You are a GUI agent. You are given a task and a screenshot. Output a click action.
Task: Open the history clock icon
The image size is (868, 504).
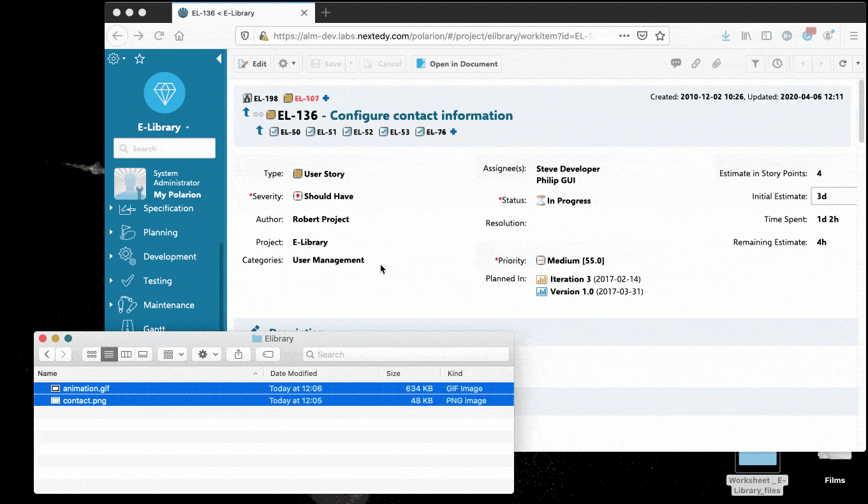click(777, 64)
